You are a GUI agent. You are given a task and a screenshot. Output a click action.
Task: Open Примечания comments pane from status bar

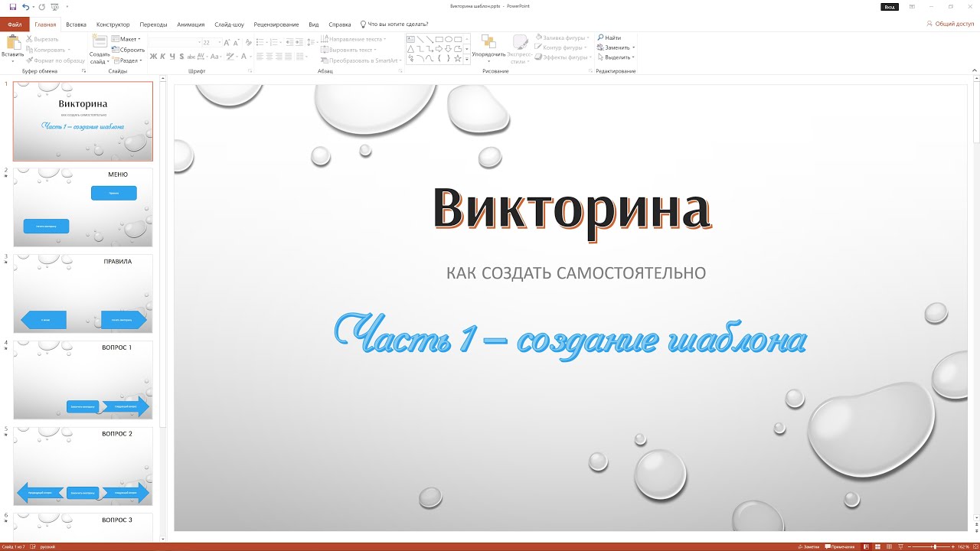(840, 546)
